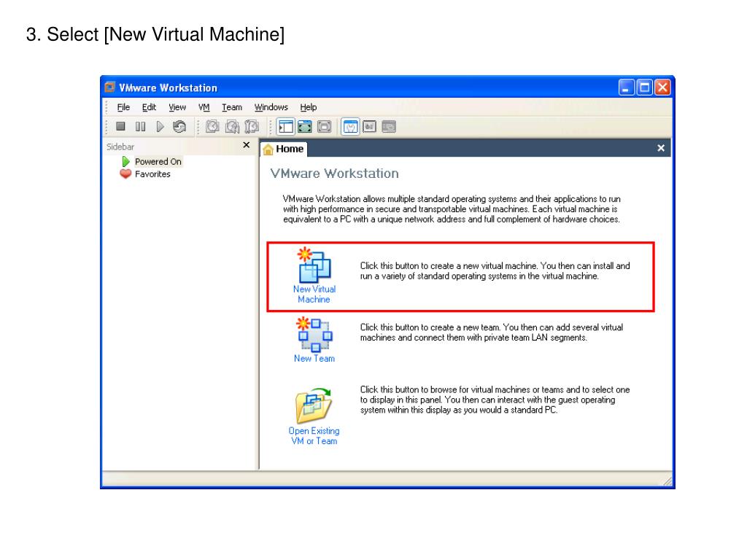Click Open Existing VM or Team link
Screen dimensions: 747x560
pos(314,436)
